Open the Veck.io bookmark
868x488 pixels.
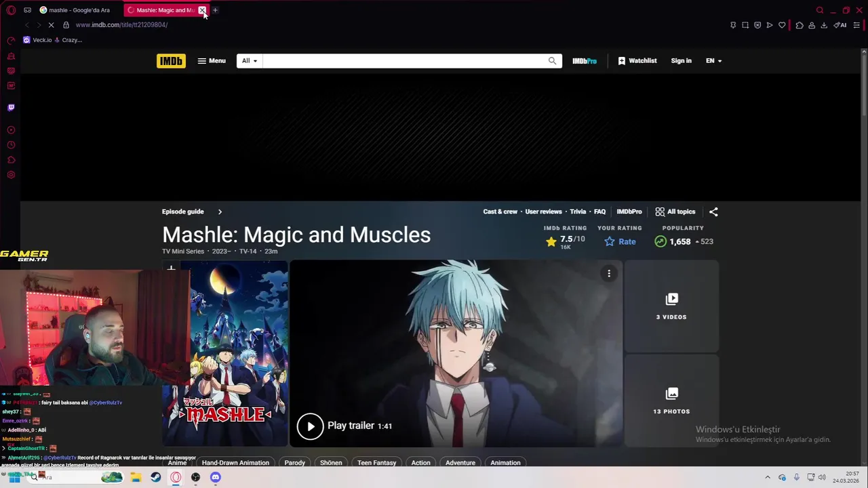click(37, 40)
